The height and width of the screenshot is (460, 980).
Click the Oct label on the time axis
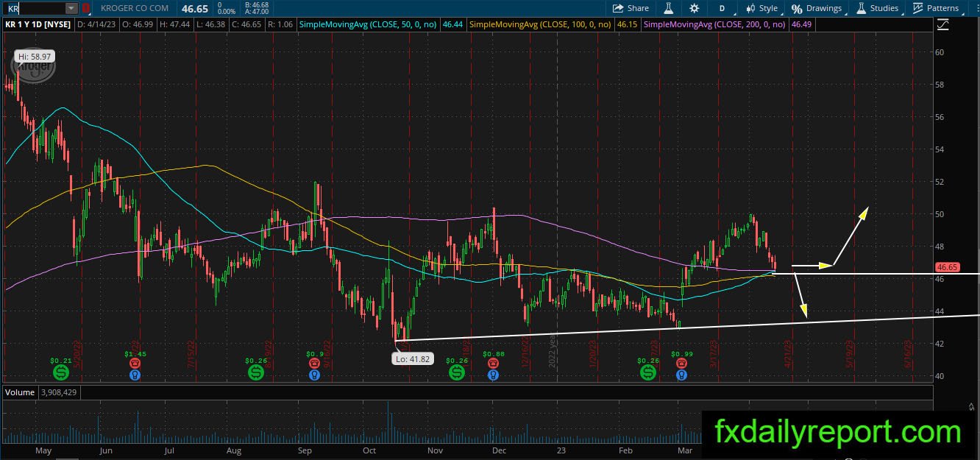click(369, 450)
